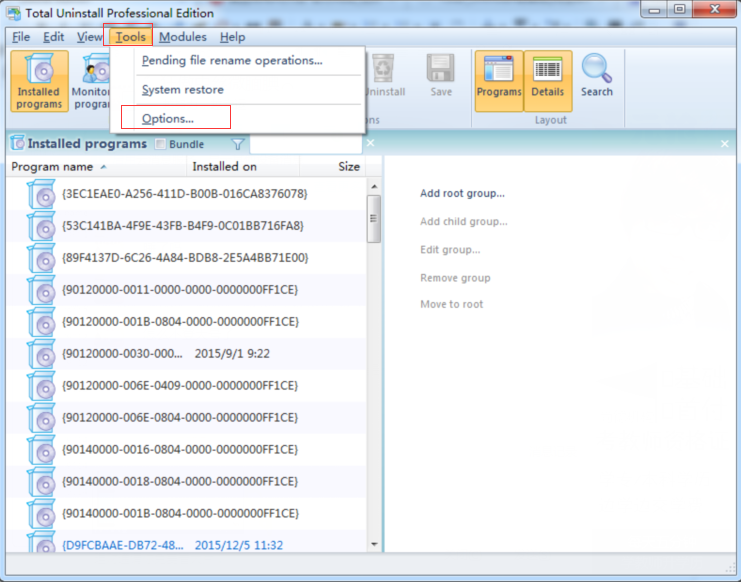Click the Uninstall toolbar icon
This screenshot has width=741, height=582.
tap(385, 76)
